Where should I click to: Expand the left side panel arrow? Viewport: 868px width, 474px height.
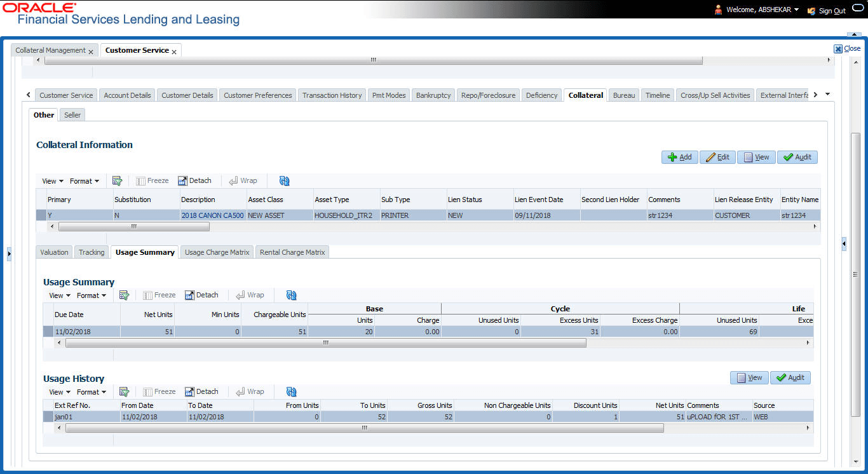coord(9,254)
